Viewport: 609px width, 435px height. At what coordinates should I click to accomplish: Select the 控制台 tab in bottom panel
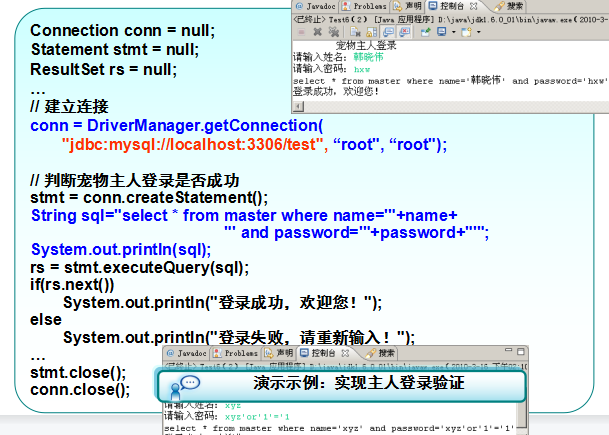point(318,353)
